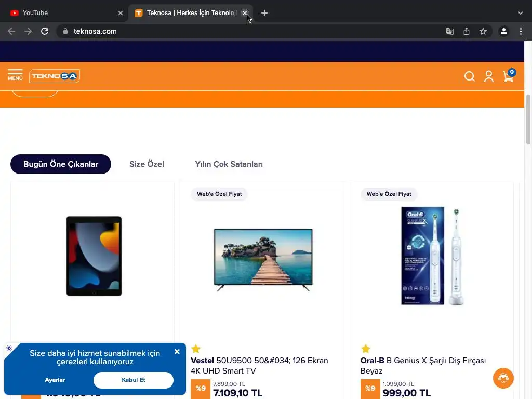Select the Bugün Öne Çıkanlar tab

[61, 164]
